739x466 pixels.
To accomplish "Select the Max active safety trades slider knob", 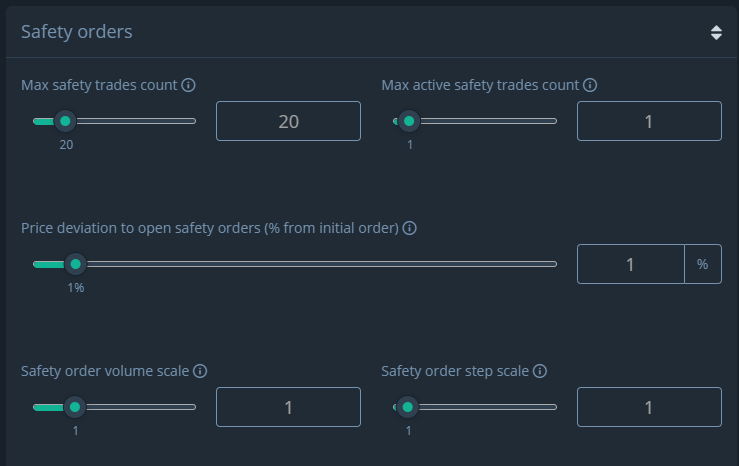I will [409, 121].
